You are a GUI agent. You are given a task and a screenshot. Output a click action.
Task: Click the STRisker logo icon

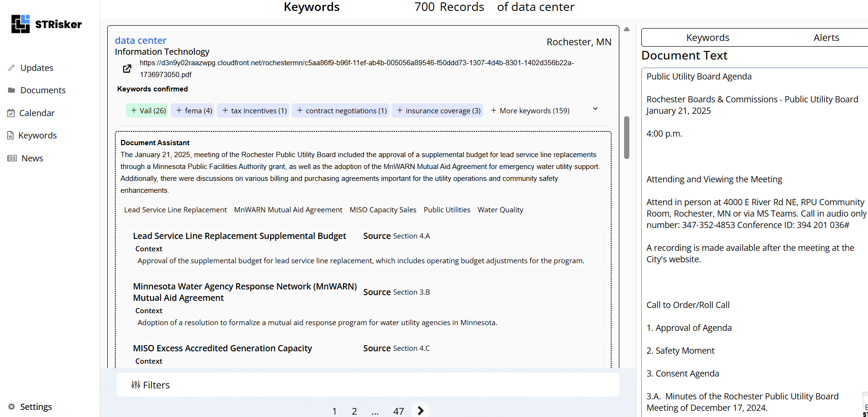20,24
